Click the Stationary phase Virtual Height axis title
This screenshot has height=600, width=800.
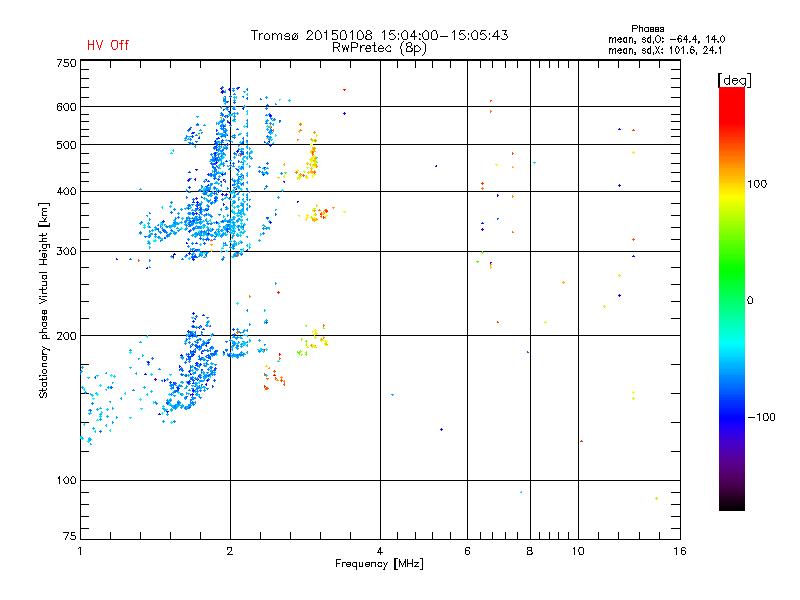click(44, 300)
